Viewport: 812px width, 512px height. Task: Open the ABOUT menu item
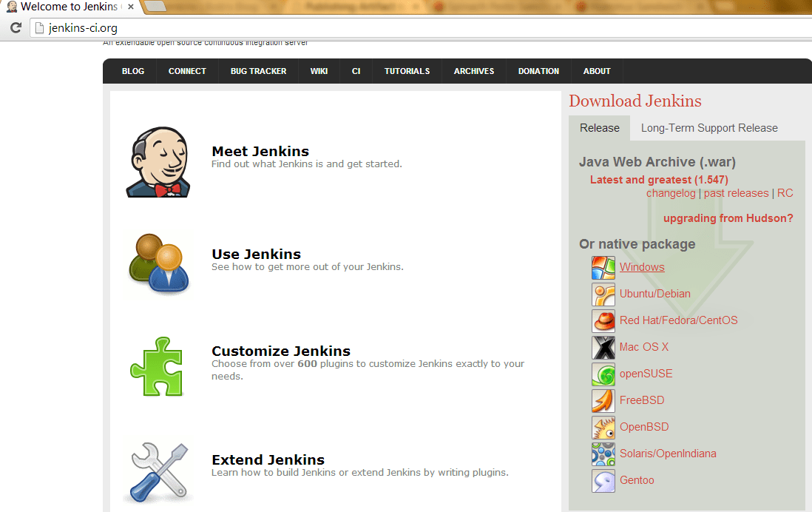point(597,71)
